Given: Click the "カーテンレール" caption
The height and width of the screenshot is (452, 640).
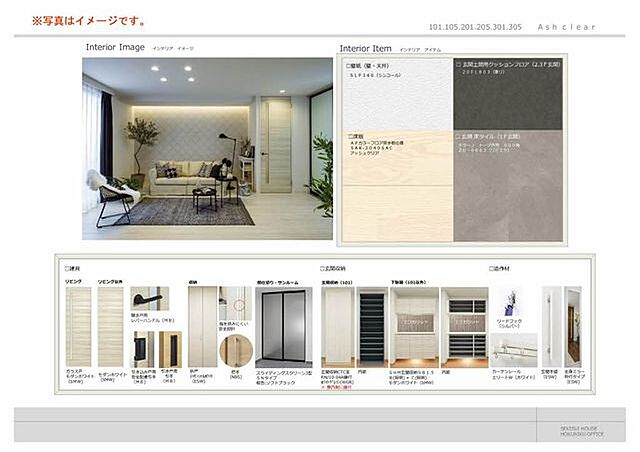Looking at the screenshot, I should (x=507, y=372).
